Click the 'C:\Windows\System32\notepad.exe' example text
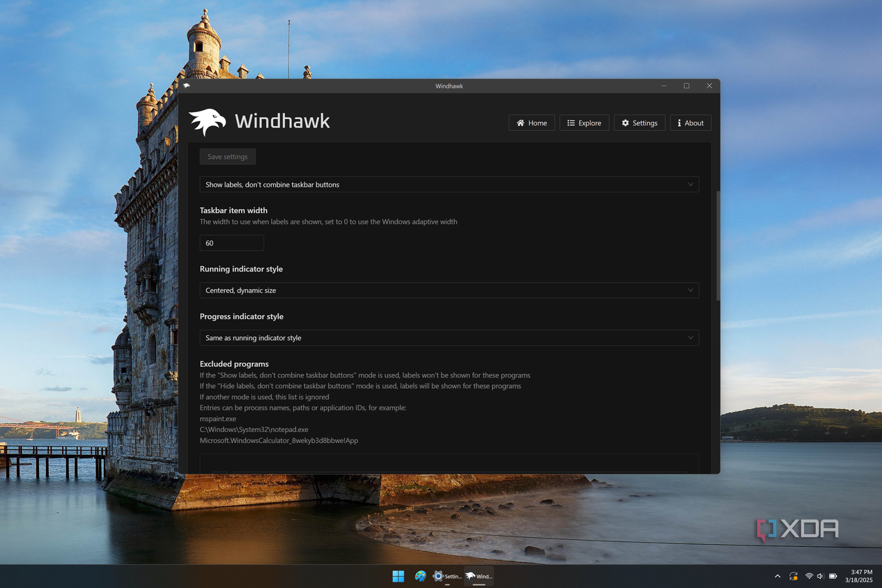Viewport: 882px width, 588px height. (254, 430)
